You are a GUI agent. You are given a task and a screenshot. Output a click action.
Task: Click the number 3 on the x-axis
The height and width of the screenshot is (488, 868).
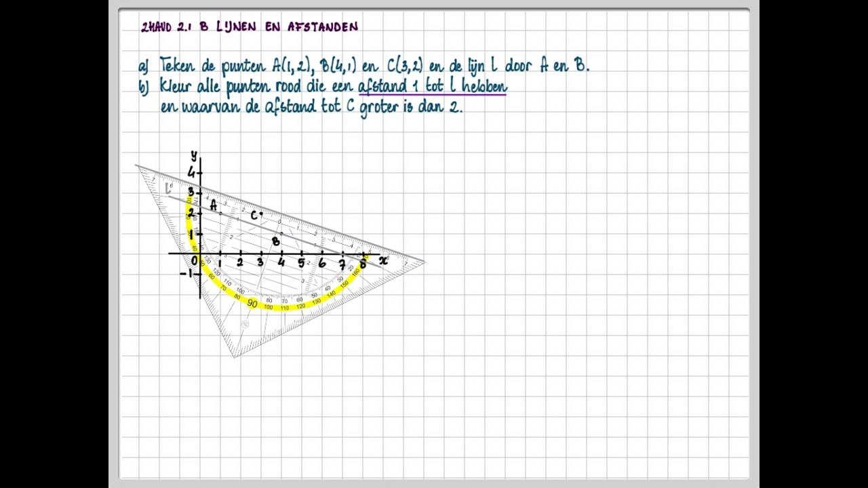click(260, 263)
